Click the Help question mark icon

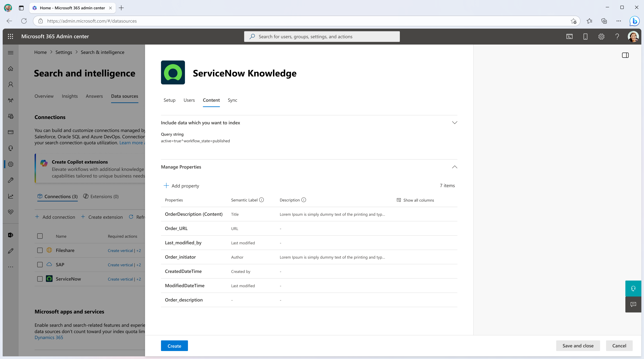tap(617, 36)
